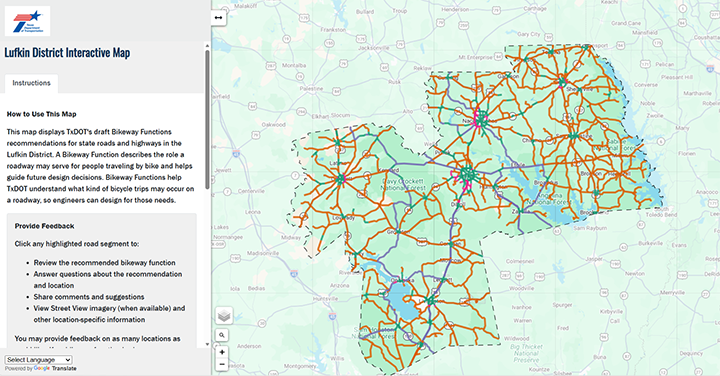720x376 pixels.
Task: Click the Provide Feedback heading
Action: [x=44, y=226]
